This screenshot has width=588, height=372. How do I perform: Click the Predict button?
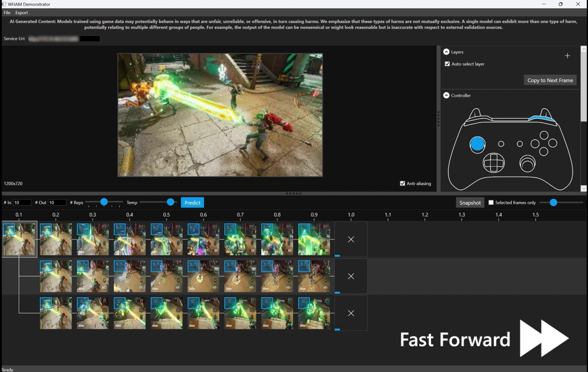(192, 203)
